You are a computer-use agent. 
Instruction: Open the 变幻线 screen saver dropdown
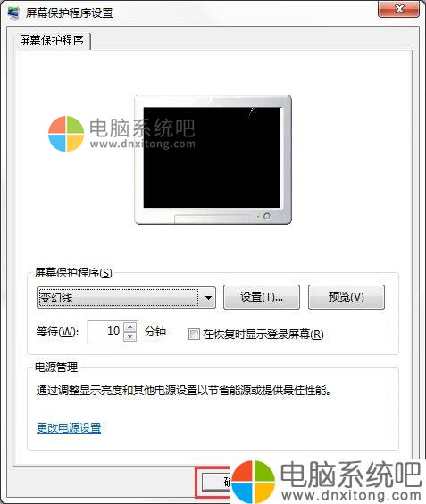pos(126,298)
